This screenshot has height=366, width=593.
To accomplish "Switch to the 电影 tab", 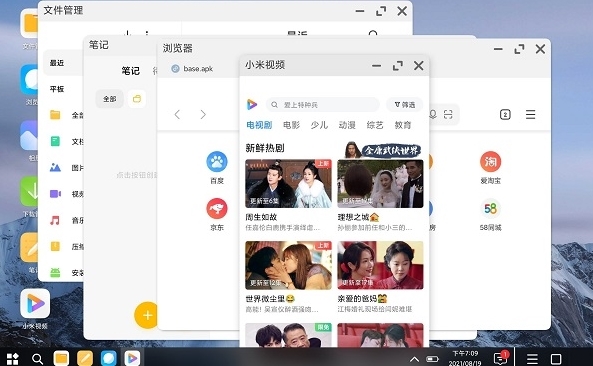I will coord(291,125).
